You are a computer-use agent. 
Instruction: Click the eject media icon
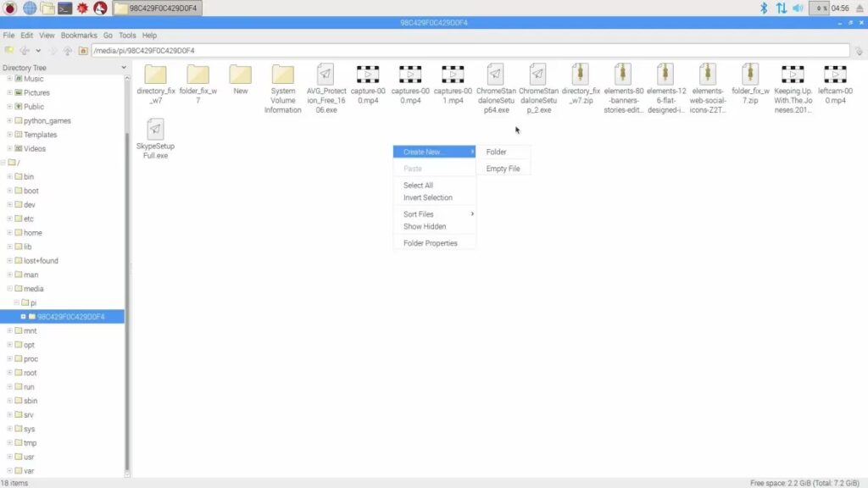pyautogui.click(x=860, y=8)
